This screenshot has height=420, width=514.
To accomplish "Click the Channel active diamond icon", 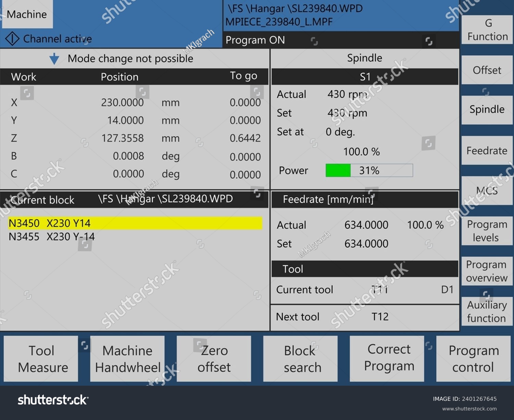I will click(13, 39).
